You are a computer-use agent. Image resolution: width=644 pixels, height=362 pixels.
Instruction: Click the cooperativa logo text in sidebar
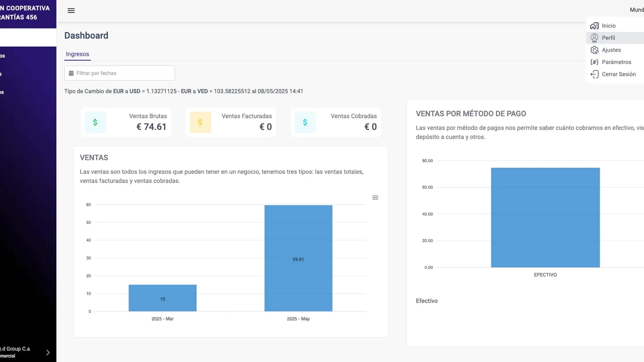coord(25,13)
